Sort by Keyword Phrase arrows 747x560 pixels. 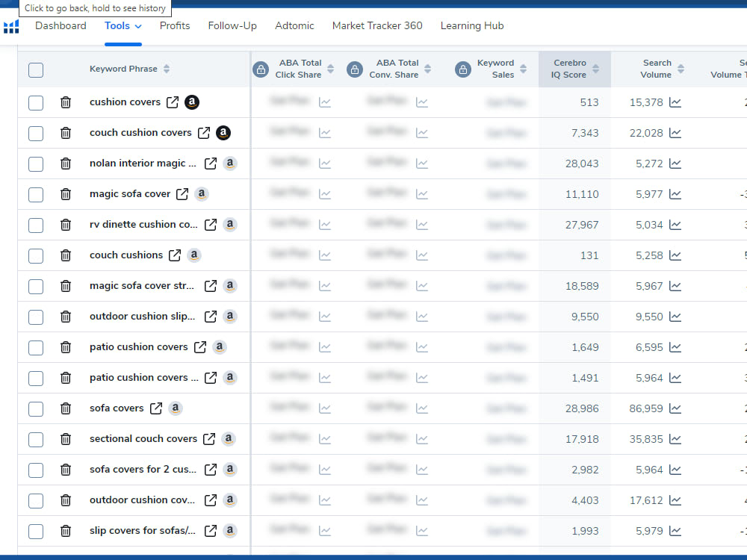pos(167,69)
